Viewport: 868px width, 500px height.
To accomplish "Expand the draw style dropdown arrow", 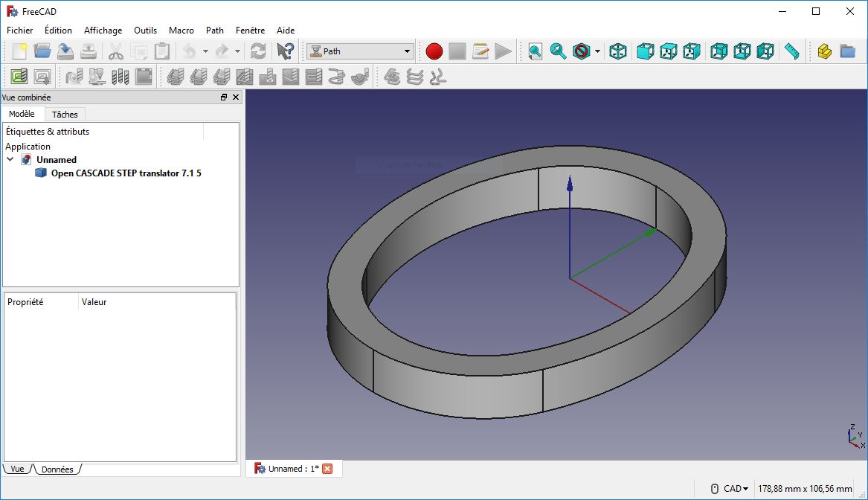I will [597, 51].
